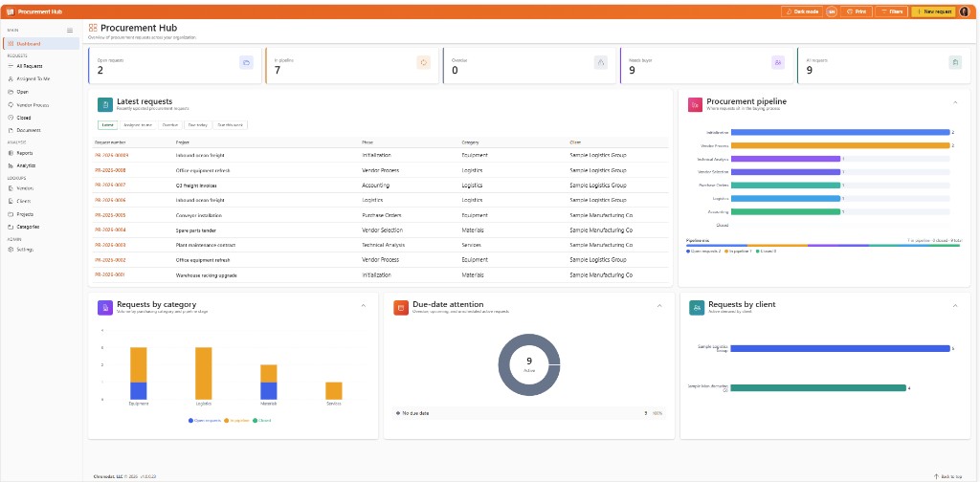This screenshot has height=482, width=980.
Task: Open the Open requests sidebar item
Action: pos(41,92)
